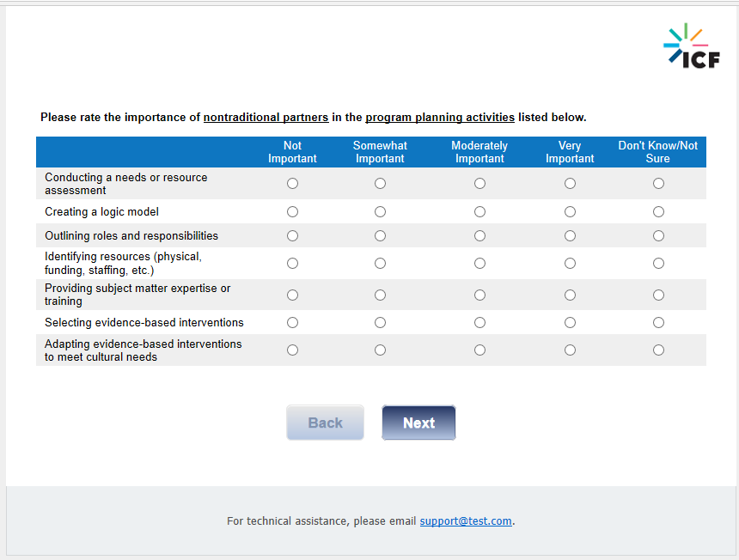Go back with the Back button

[x=325, y=423]
